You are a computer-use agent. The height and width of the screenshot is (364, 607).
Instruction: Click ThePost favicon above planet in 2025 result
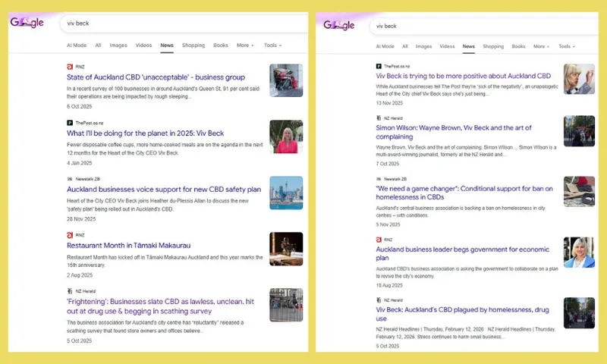(70, 123)
